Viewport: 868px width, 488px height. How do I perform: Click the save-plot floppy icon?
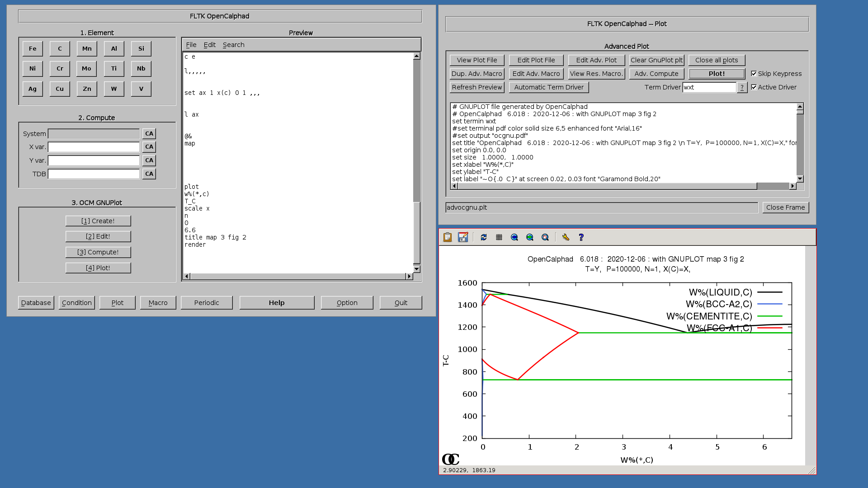tap(463, 237)
